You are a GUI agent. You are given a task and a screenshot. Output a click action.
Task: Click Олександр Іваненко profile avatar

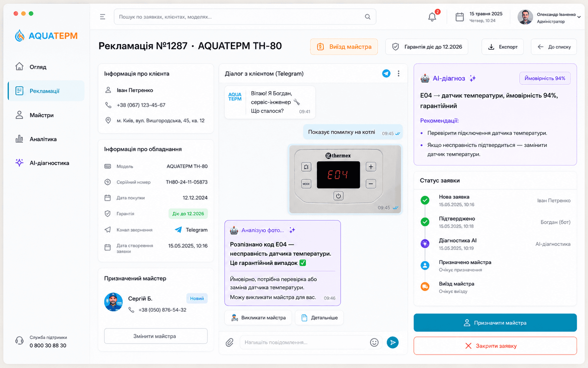(x=525, y=17)
